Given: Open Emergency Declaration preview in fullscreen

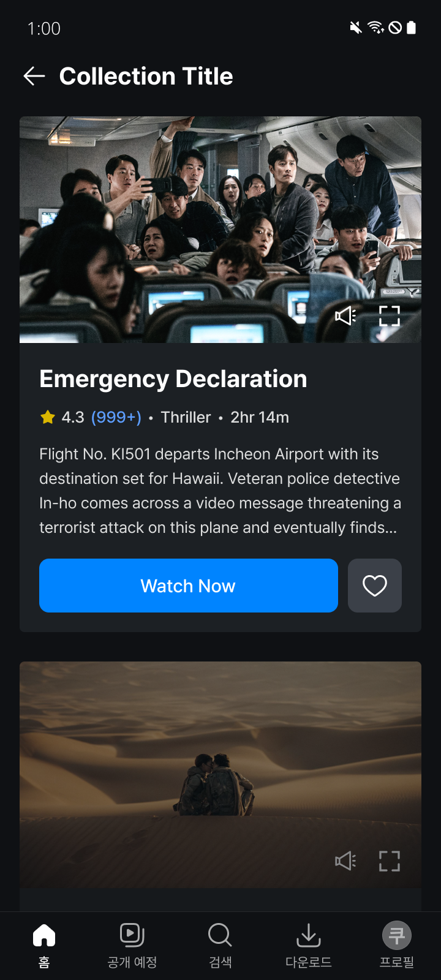Looking at the screenshot, I should (390, 316).
